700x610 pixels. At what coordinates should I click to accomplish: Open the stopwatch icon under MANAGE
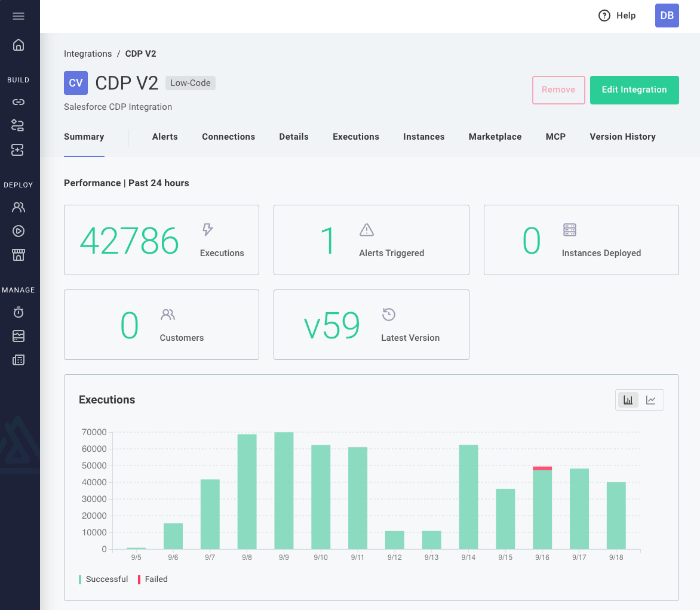coord(19,312)
